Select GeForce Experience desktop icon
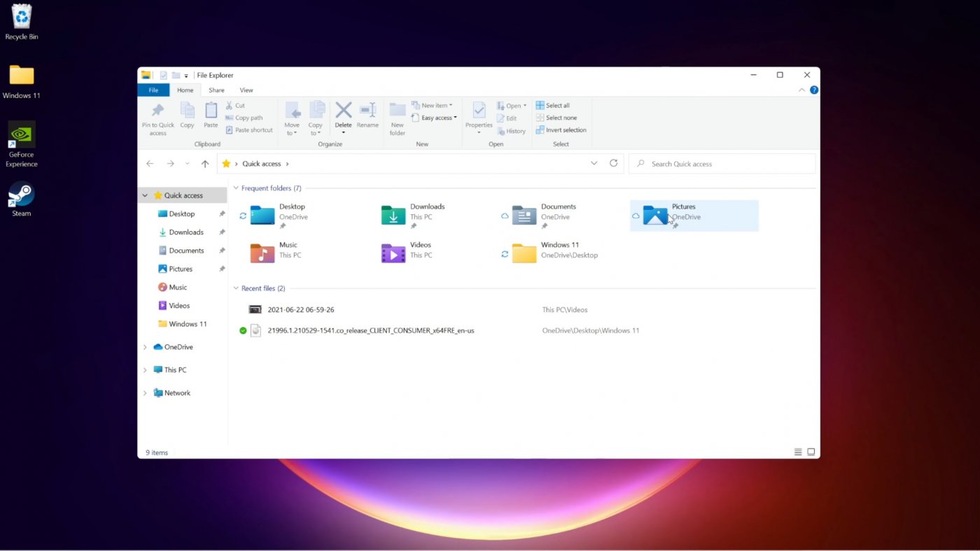This screenshot has height=551, width=980. point(22,144)
